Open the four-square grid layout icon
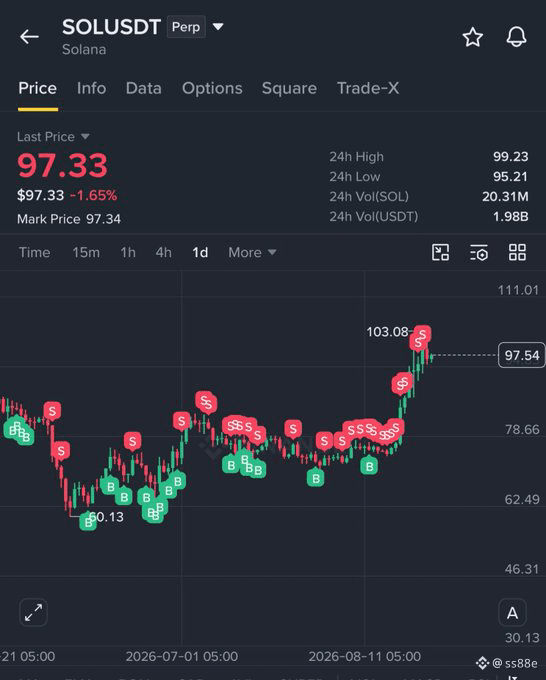 (517, 252)
